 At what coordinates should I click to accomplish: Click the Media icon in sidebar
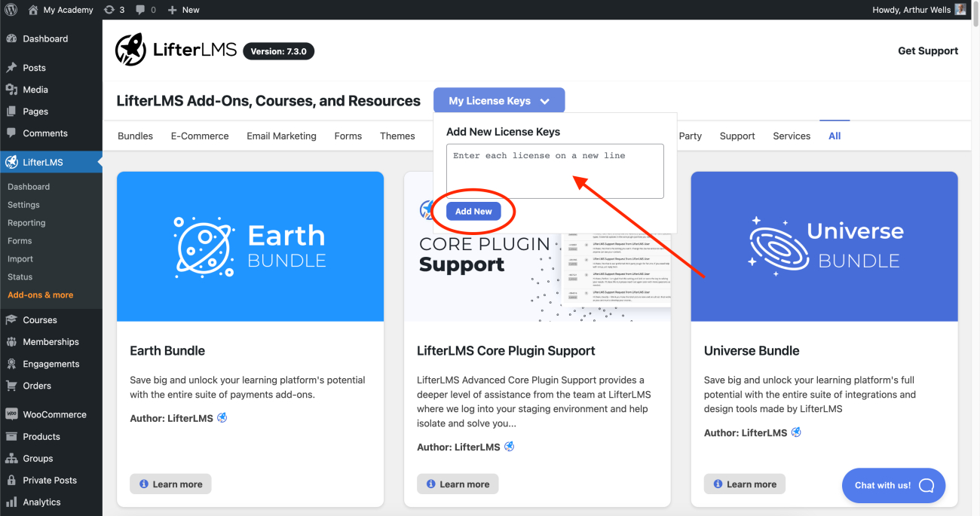pos(11,90)
